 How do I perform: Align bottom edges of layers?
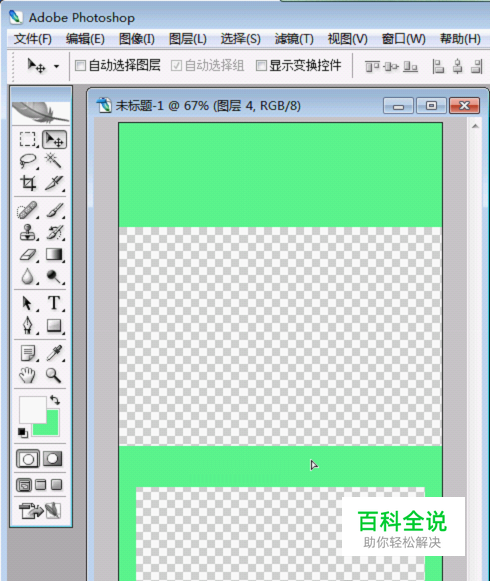pyautogui.click(x=410, y=67)
